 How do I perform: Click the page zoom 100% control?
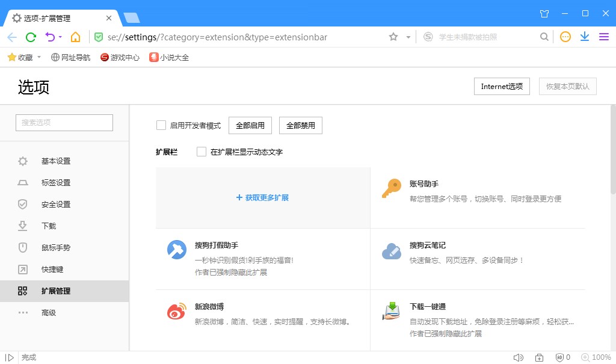pos(596,357)
